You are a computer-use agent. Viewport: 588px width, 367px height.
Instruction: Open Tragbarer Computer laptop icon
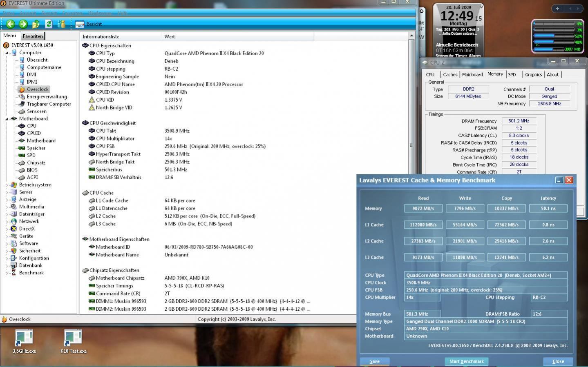pos(22,104)
